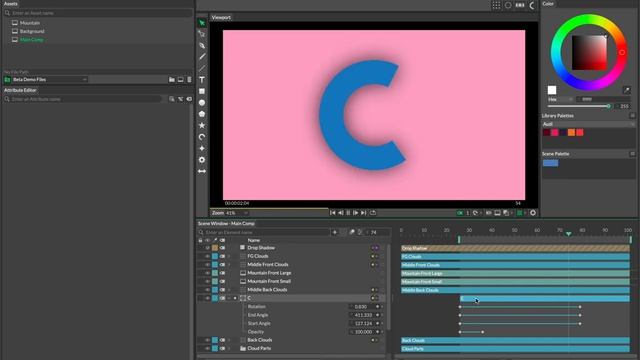Select the Background asset
Viewport: 640px width, 360px height.
tap(32, 31)
